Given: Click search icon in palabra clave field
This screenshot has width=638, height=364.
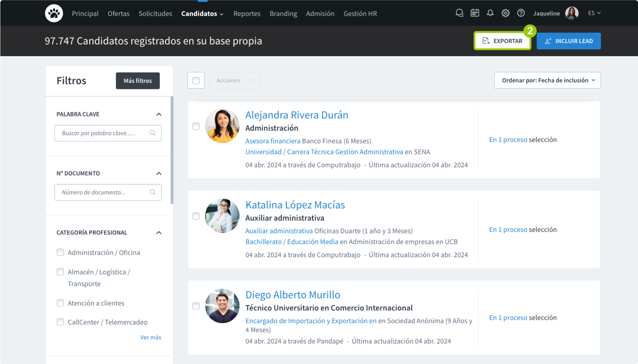Looking at the screenshot, I should point(152,133).
